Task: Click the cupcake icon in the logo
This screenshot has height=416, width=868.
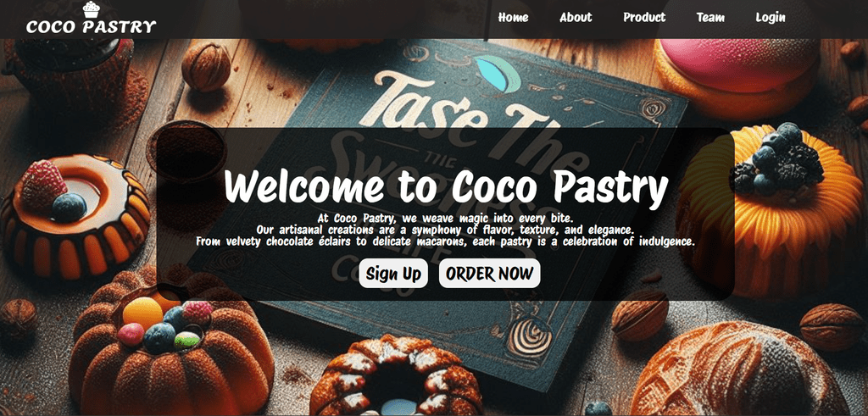Action: click(92, 10)
